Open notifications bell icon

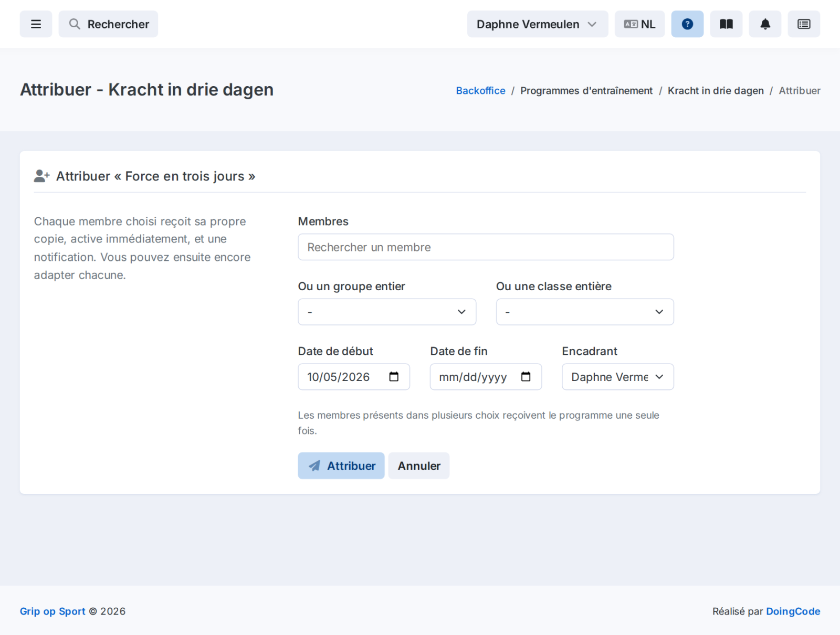click(765, 24)
